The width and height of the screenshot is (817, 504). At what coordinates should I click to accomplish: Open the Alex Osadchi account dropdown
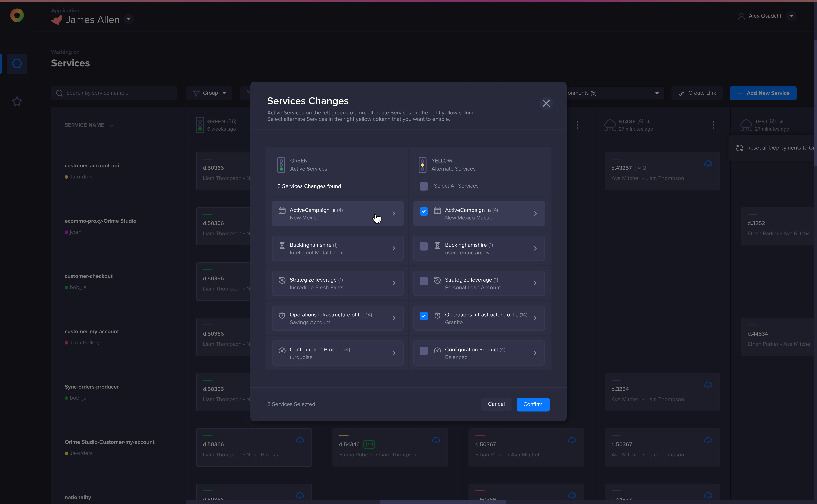click(x=791, y=16)
